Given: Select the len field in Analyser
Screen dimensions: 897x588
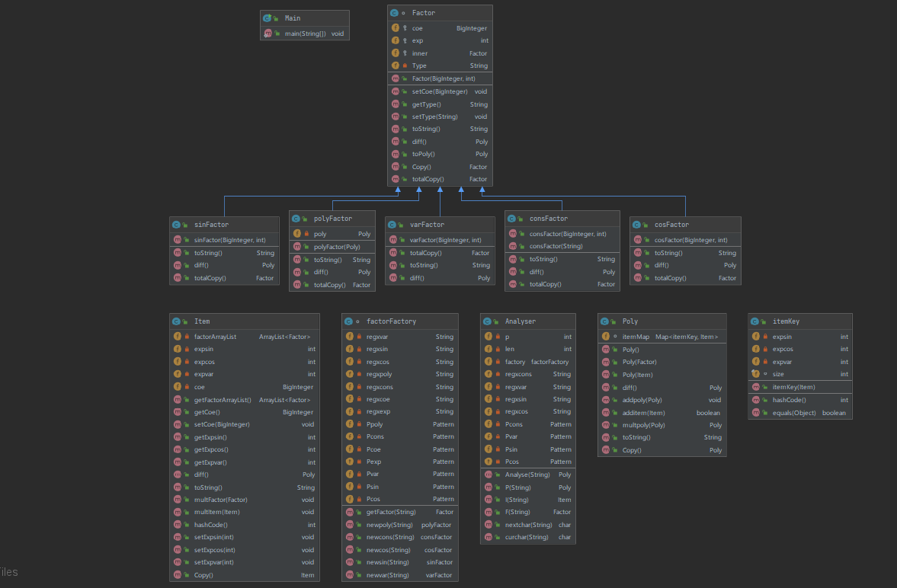Looking at the screenshot, I should 528,349.
